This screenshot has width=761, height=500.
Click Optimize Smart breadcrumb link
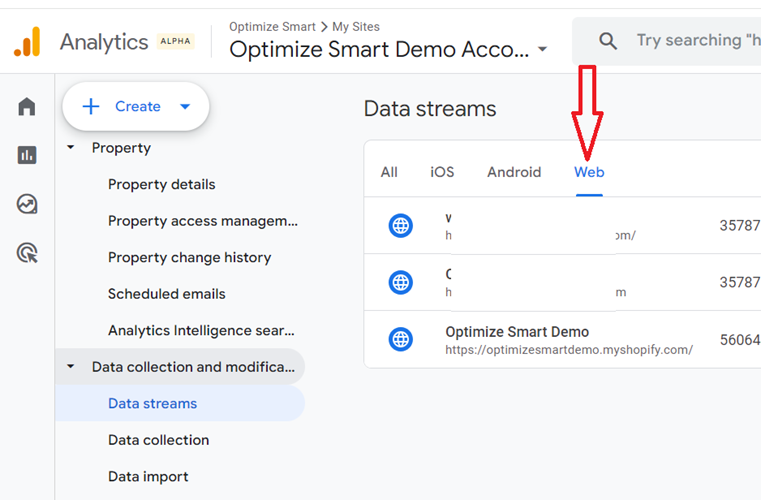pos(272,27)
